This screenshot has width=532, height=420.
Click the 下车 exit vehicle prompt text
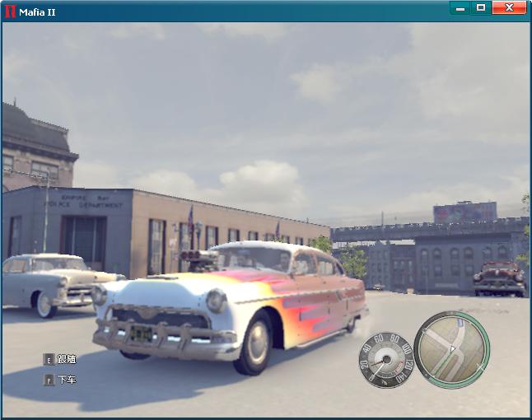click(67, 380)
